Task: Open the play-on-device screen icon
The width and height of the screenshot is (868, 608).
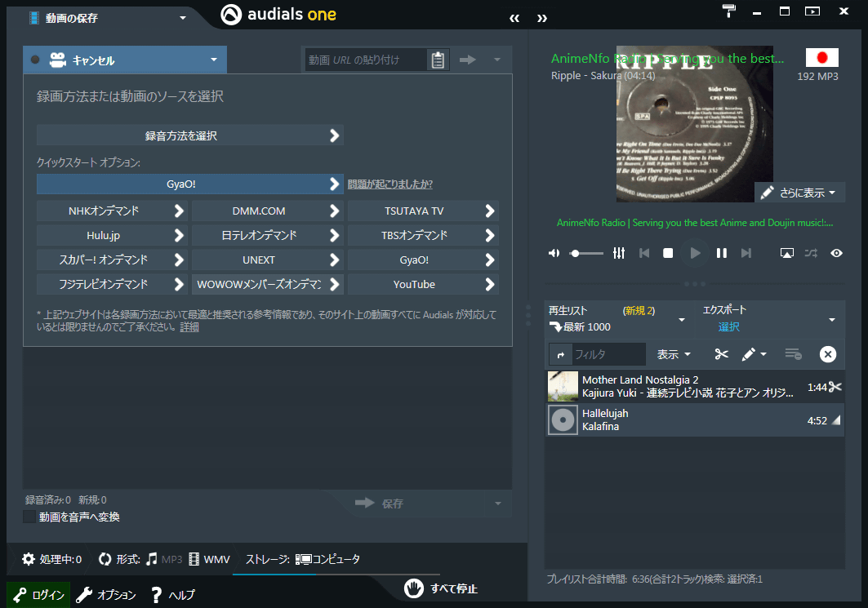Action: coord(786,253)
